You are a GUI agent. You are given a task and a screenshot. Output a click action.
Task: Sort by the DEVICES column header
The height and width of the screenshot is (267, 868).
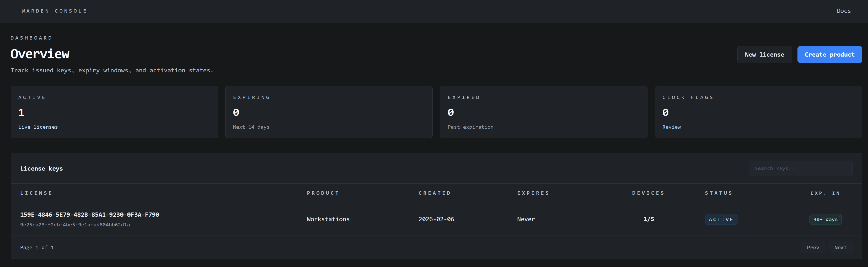[x=648, y=193]
